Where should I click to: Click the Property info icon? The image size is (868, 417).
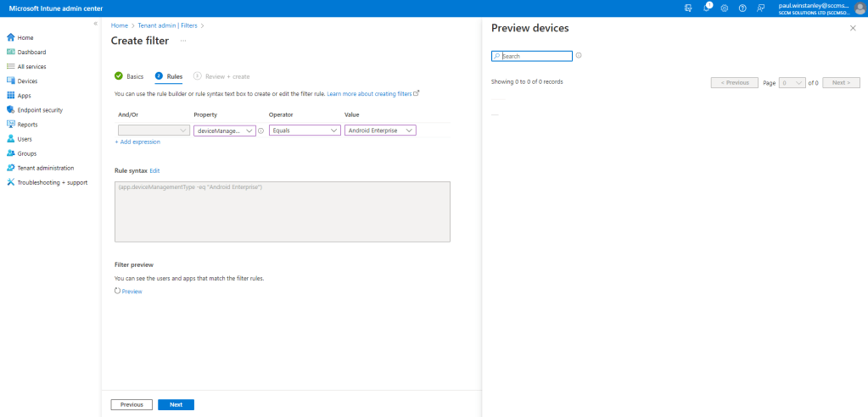260,131
